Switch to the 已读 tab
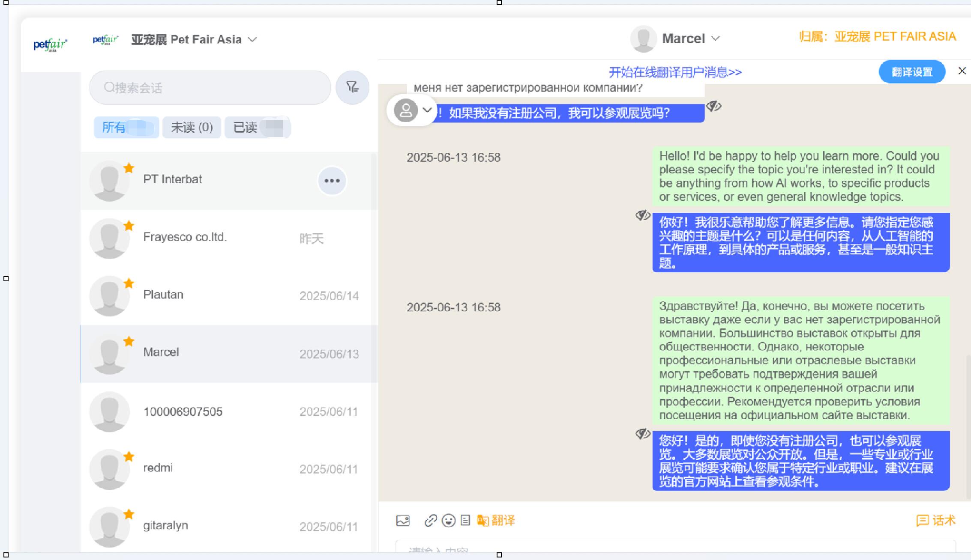The width and height of the screenshot is (971, 560). click(x=257, y=127)
